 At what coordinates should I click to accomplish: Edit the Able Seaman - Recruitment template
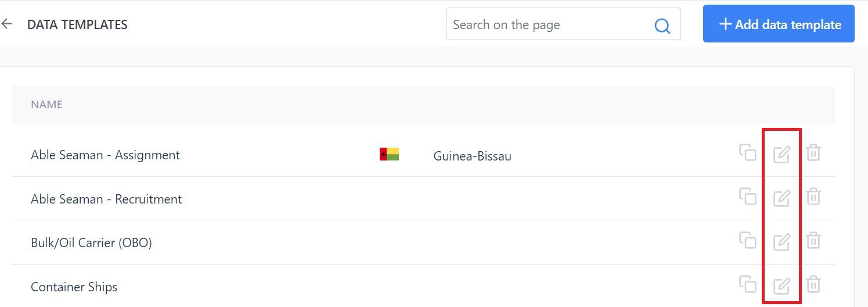(781, 198)
